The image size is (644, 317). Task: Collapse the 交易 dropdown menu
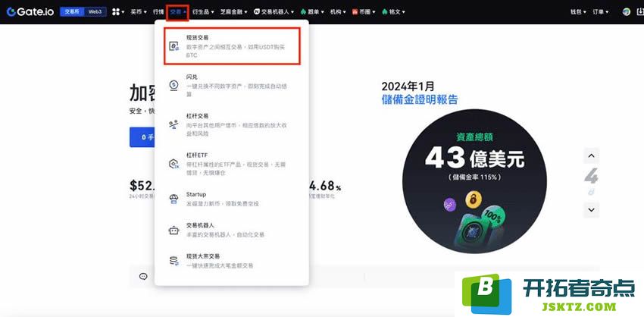177,12
